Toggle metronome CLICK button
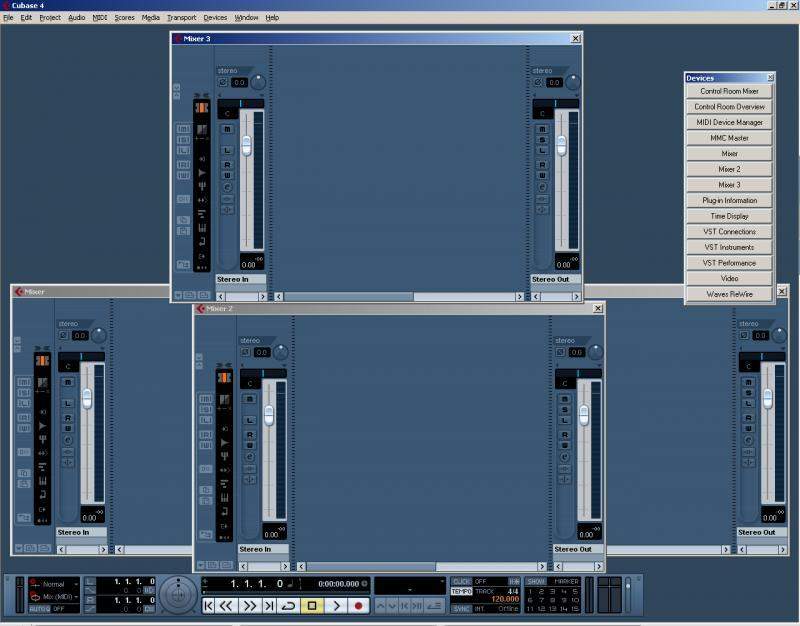Viewport: 800px width, 626px height. 461,582
